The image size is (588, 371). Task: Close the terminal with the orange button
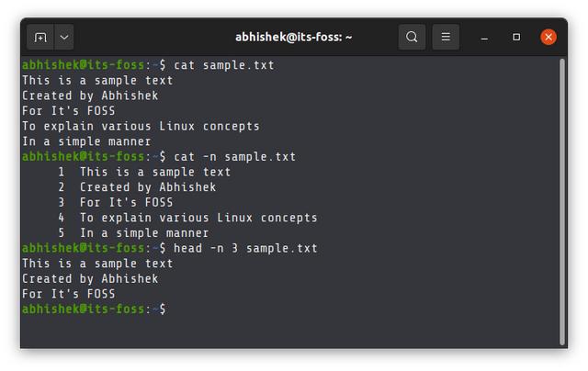tap(548, 37)
